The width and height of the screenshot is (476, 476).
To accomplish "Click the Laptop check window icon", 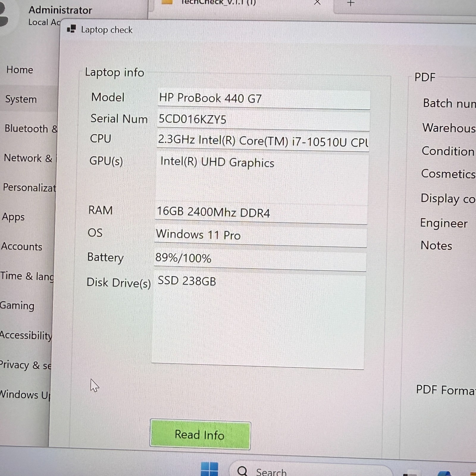I will (71, 29).
